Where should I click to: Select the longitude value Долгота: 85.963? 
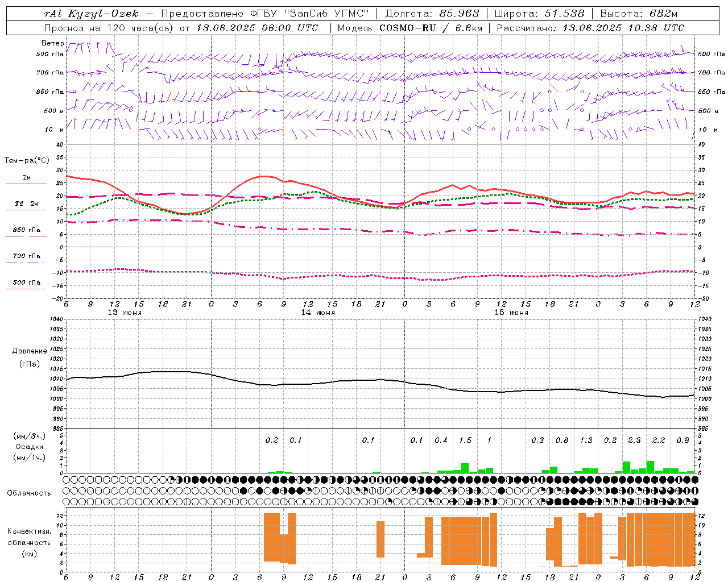click(x=432, y=14)
